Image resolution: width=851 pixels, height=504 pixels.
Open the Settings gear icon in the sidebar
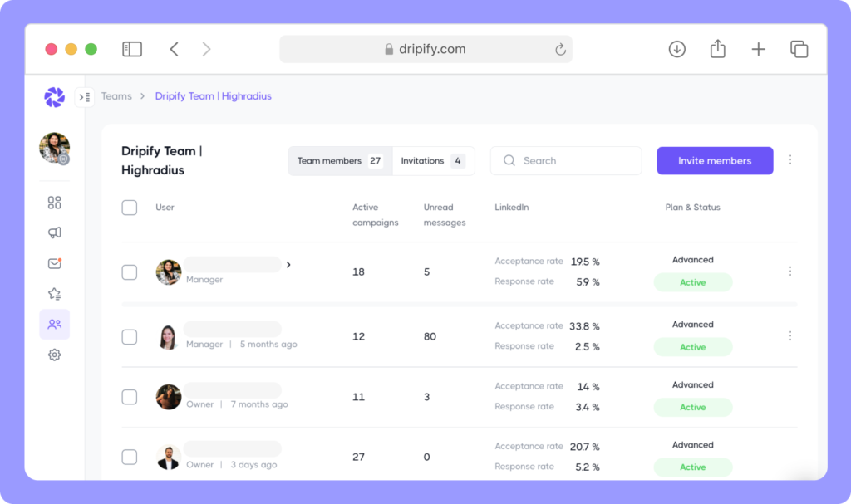click(x=54, y=355)
